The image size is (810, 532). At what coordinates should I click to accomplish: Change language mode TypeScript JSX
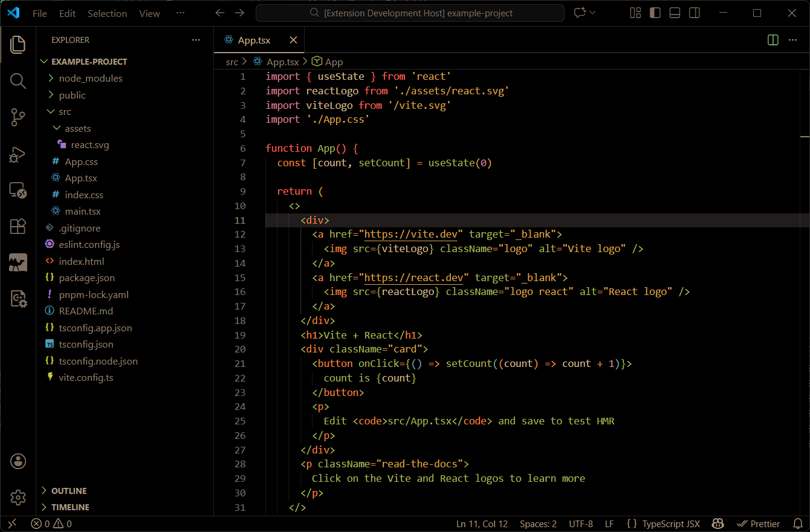pos(664,524)
